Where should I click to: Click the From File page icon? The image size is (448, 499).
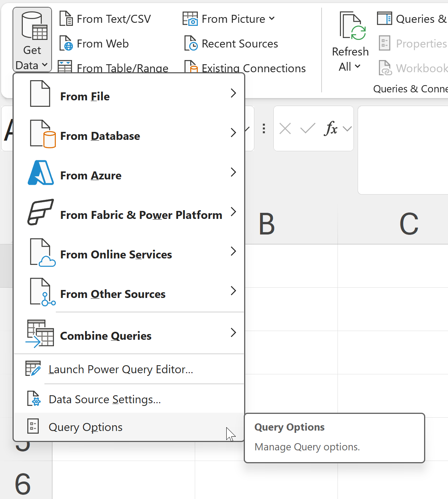click(x=40, y=93)
